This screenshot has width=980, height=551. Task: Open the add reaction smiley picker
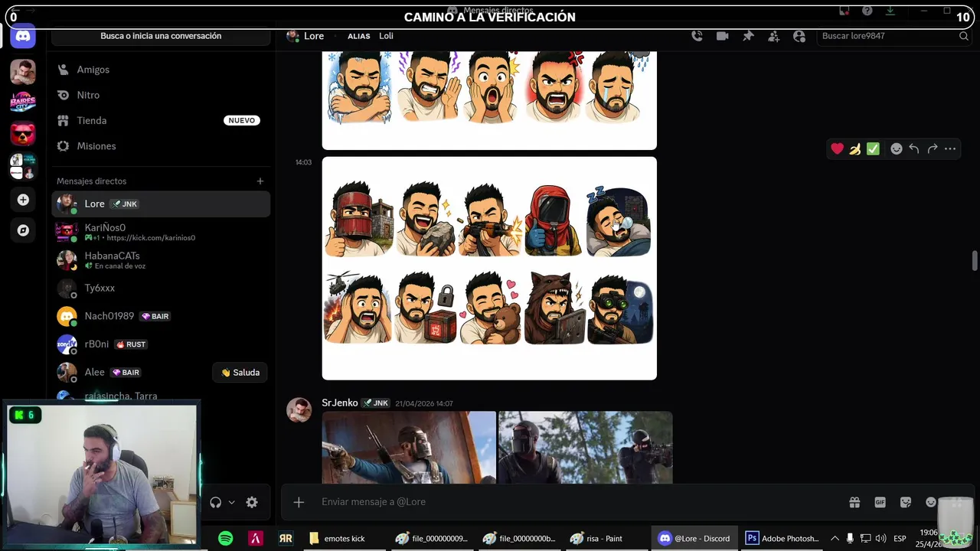coord(896,148)
